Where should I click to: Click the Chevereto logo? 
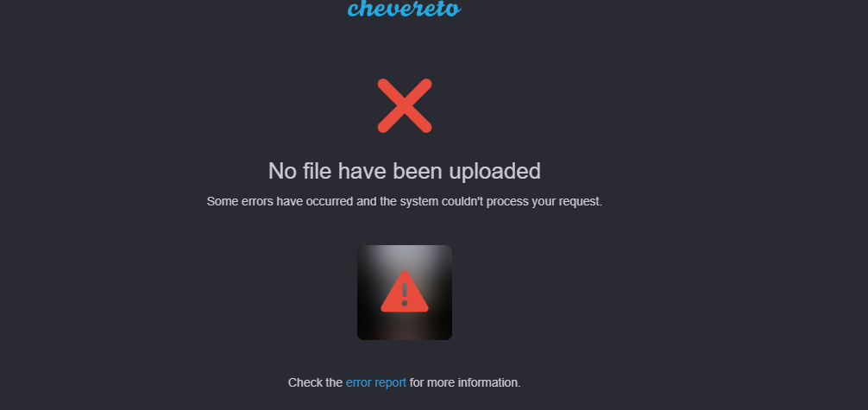point(404,9)
